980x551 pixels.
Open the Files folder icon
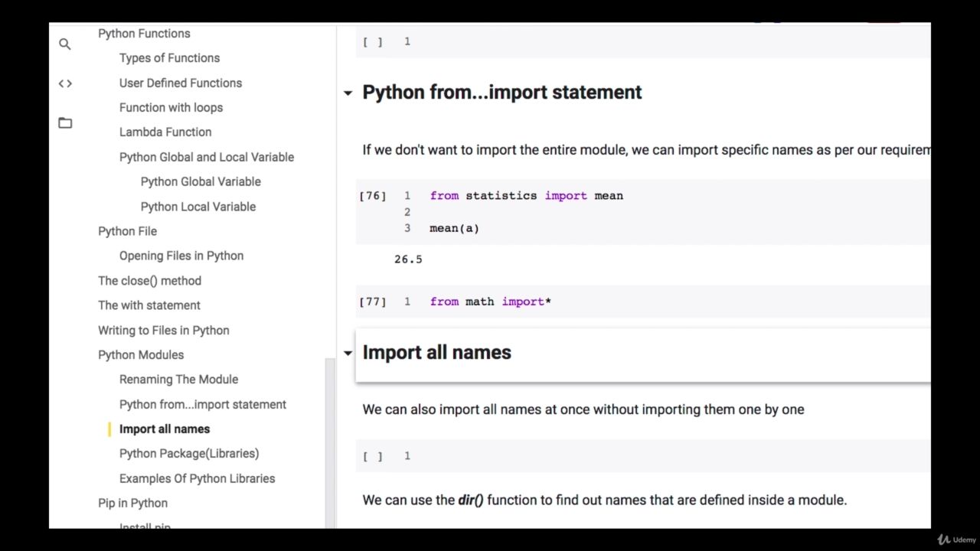[65, 122]
